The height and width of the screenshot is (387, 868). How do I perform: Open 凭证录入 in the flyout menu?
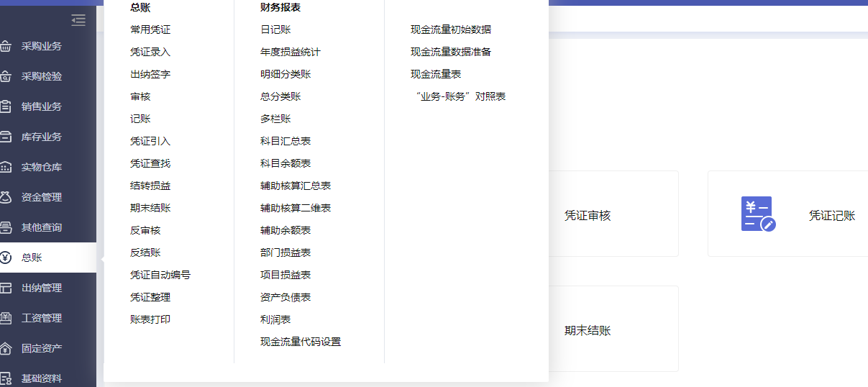pyautogui.click(x=150, y=52)
